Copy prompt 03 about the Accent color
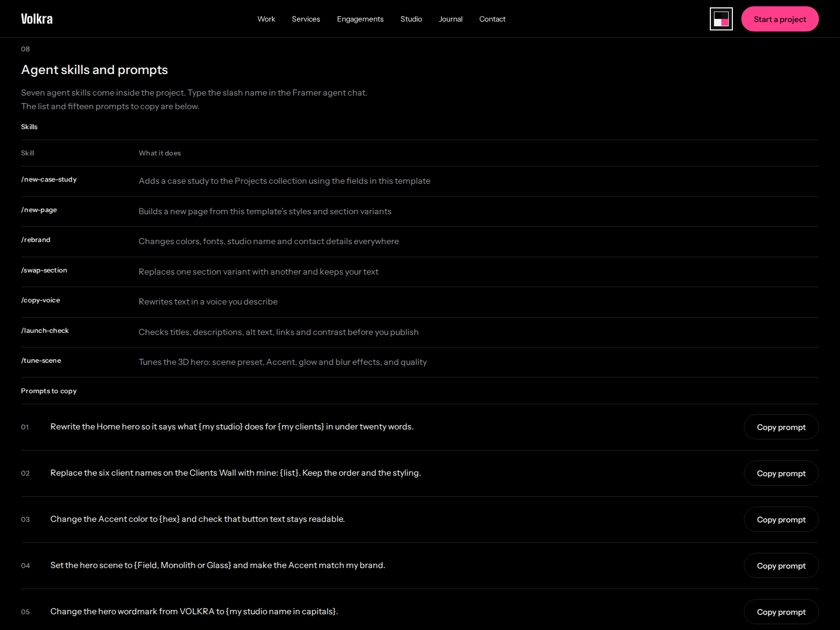 pos(781,519)
